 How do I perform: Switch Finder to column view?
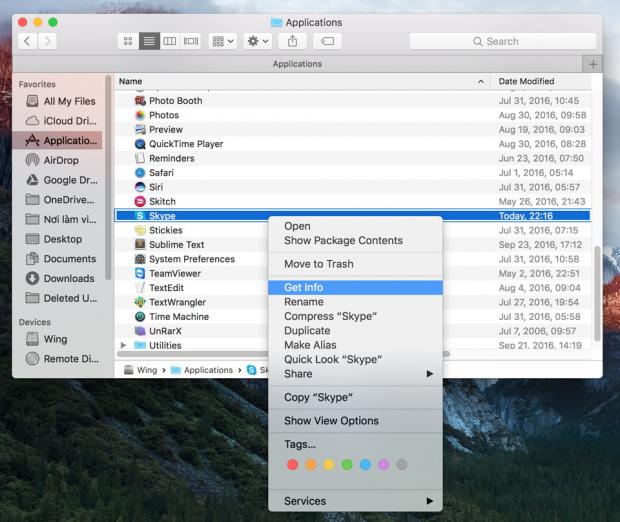tap(169, 41)
